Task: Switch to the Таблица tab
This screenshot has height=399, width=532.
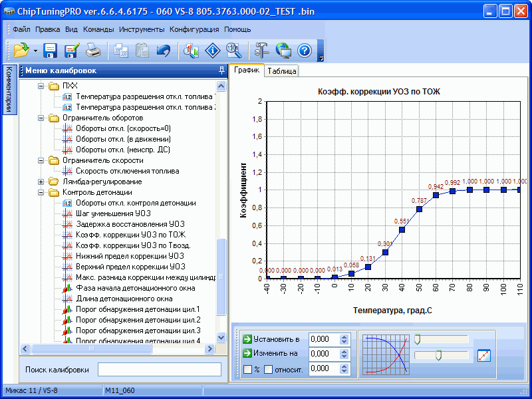Action: coord(282,71)
